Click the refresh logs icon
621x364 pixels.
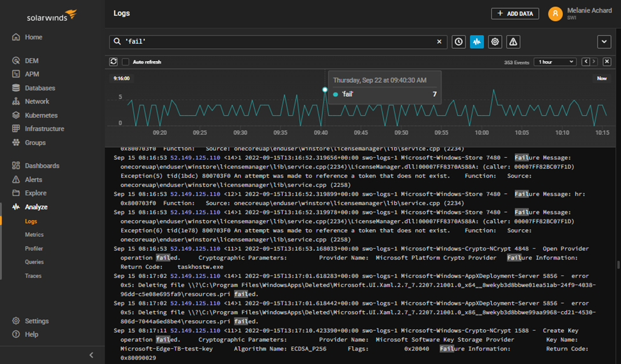(113, 62)
